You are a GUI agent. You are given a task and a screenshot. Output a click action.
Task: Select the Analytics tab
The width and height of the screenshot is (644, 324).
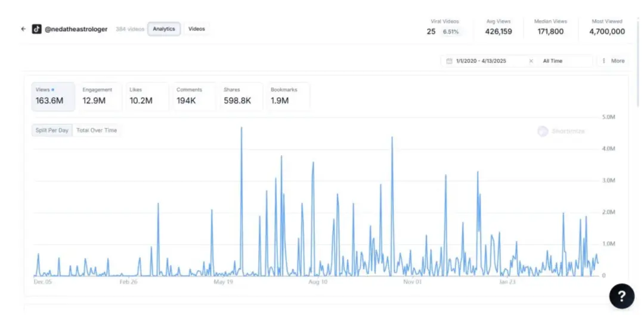click(164, 29)
